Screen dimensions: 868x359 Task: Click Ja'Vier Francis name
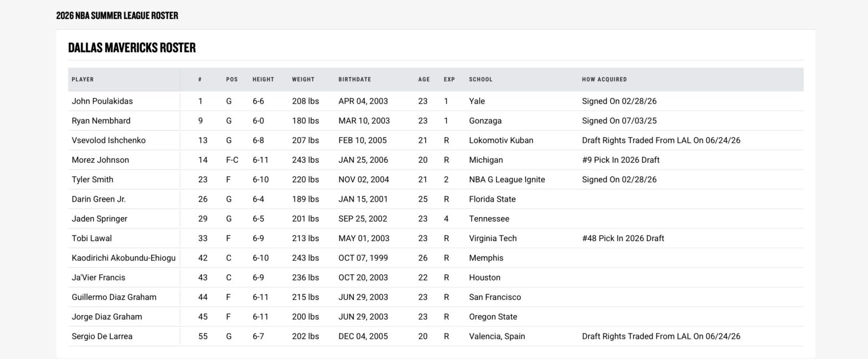tap(99, 278)
